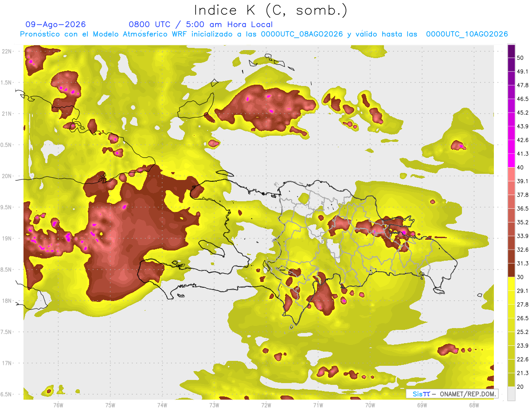Click the colorbar value '29.1'
The height and width of the screenshot is (411, 532).
pyautogui.click(x=522, y=291)
